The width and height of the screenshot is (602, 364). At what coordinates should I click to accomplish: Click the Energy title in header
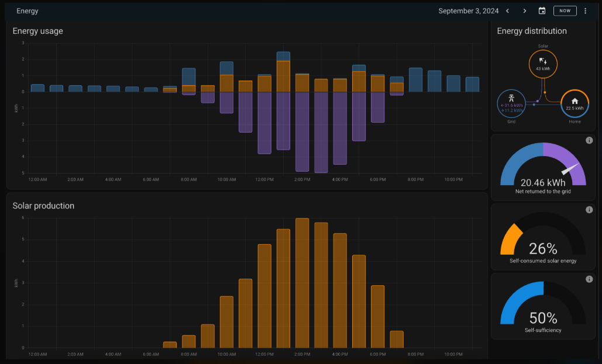pos(27,11)
